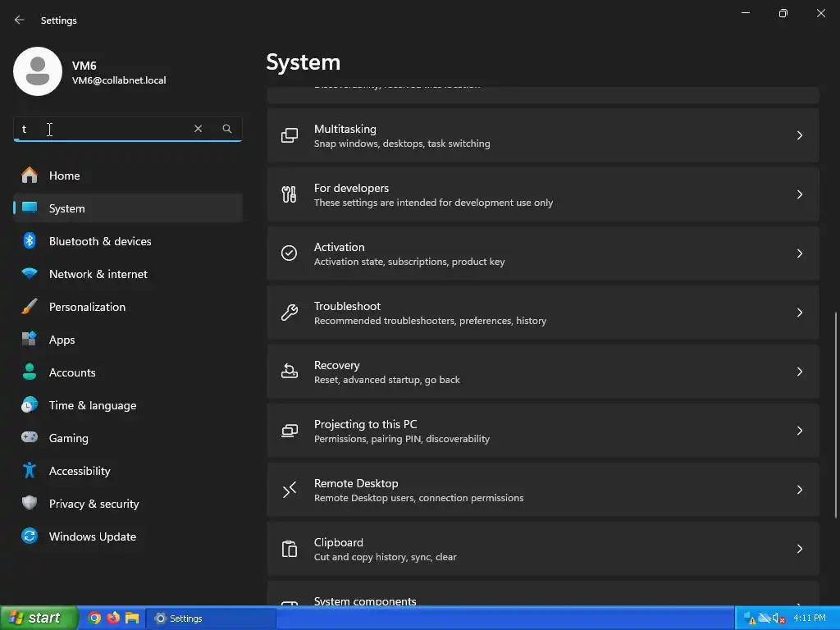Open File Explorer folder on taskbar
Screen dimensions: 840x630
point(132,619)
